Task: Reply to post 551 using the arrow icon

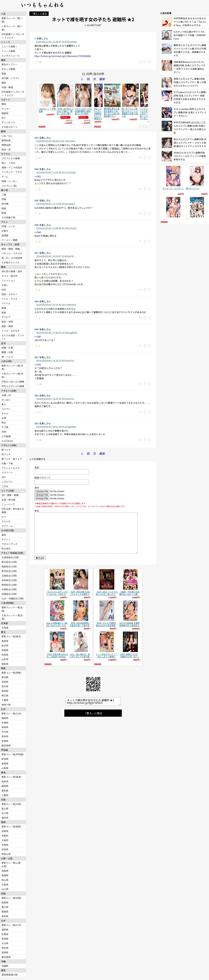Action: 140,384
